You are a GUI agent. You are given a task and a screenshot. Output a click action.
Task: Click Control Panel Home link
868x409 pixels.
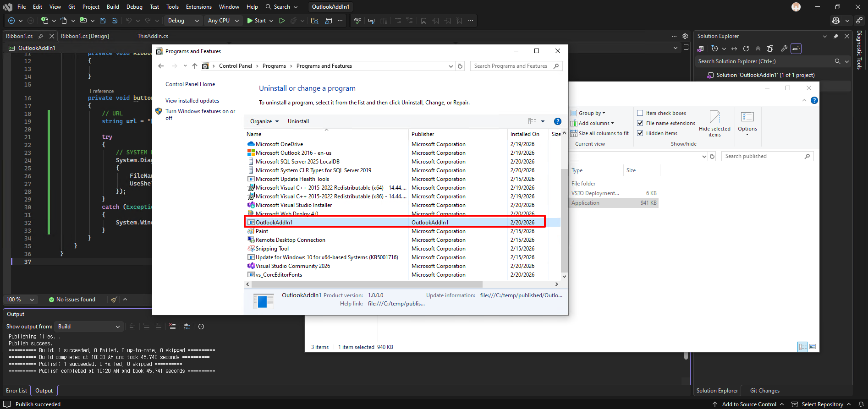[190, 84]
